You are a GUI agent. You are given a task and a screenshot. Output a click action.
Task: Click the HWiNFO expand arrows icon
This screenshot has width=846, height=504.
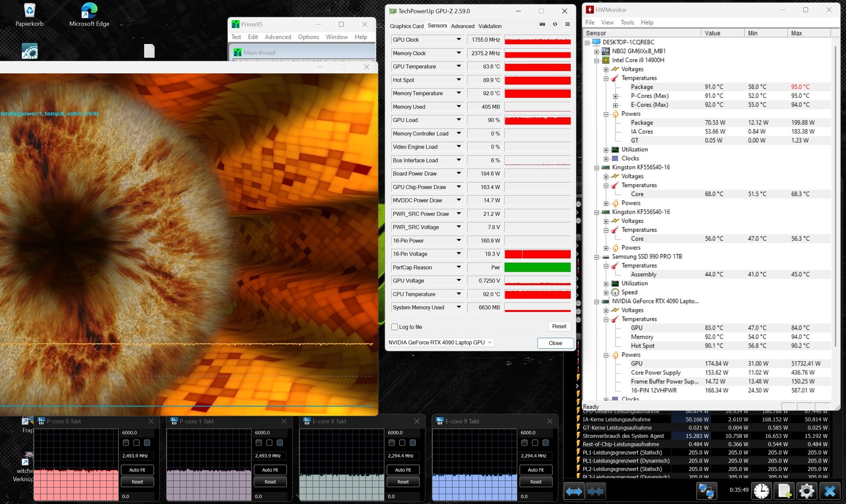574,491
